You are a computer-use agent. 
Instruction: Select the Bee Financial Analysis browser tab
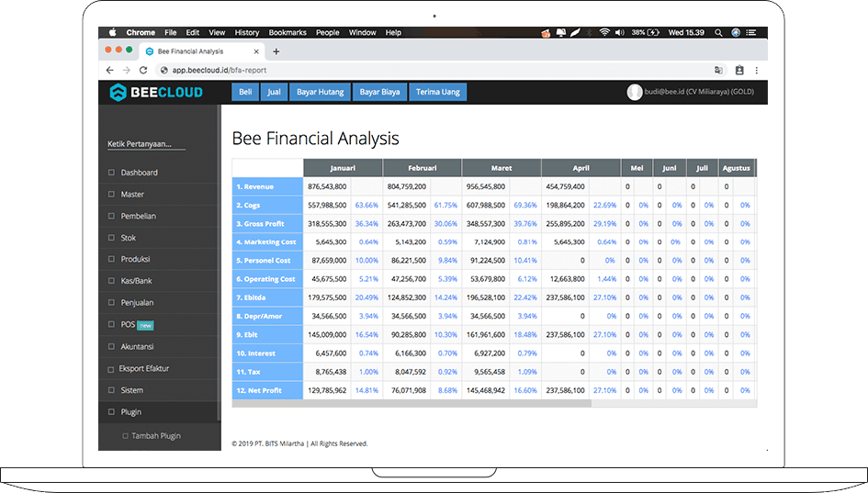point(202,51)
